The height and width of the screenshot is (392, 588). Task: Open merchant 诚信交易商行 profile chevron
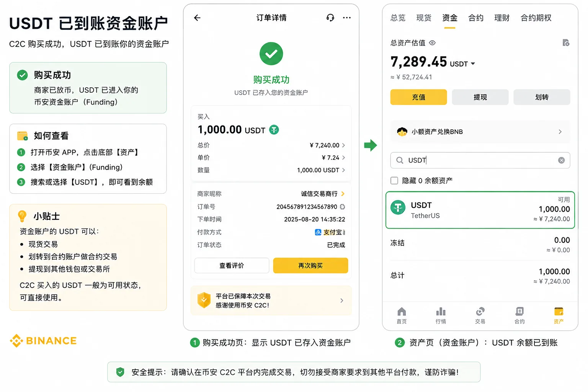point(343,194)
